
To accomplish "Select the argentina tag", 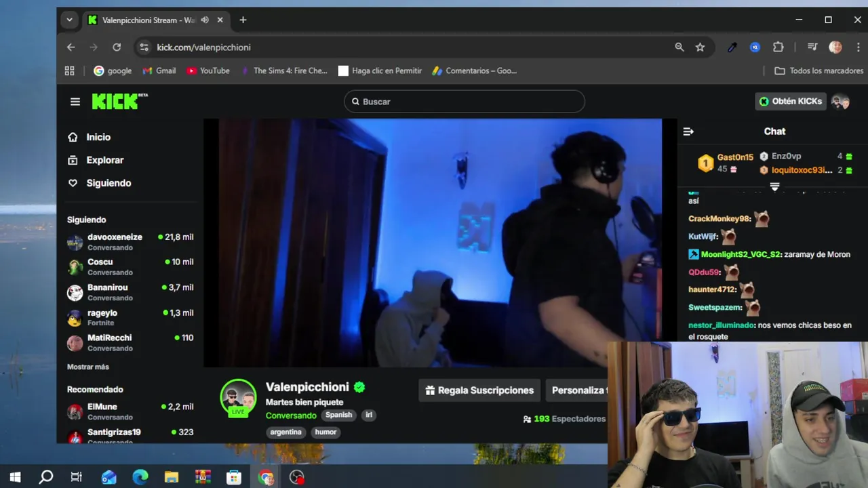I will (x=285, y=432).
